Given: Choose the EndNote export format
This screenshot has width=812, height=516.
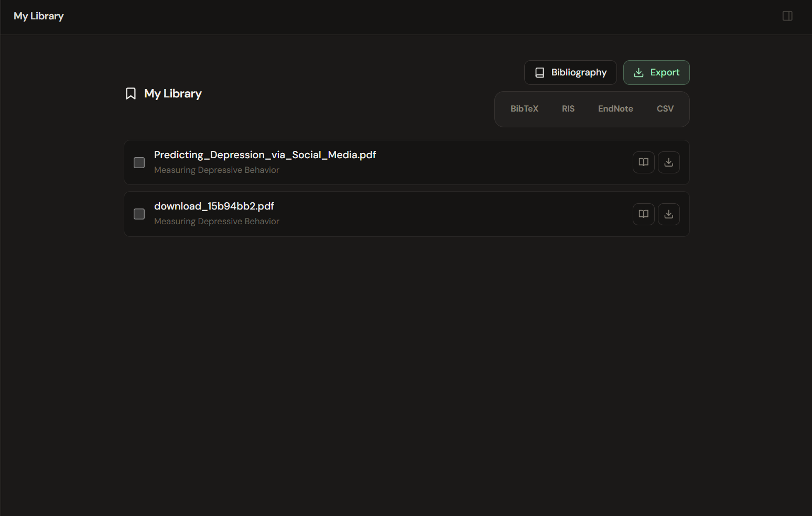Looking at the screenshot, I should (x=615, y=109).
